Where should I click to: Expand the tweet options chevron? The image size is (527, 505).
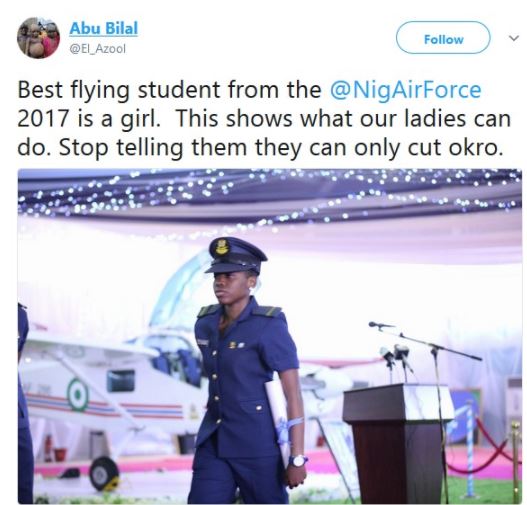pyautogui.click(x=514, y=38)
